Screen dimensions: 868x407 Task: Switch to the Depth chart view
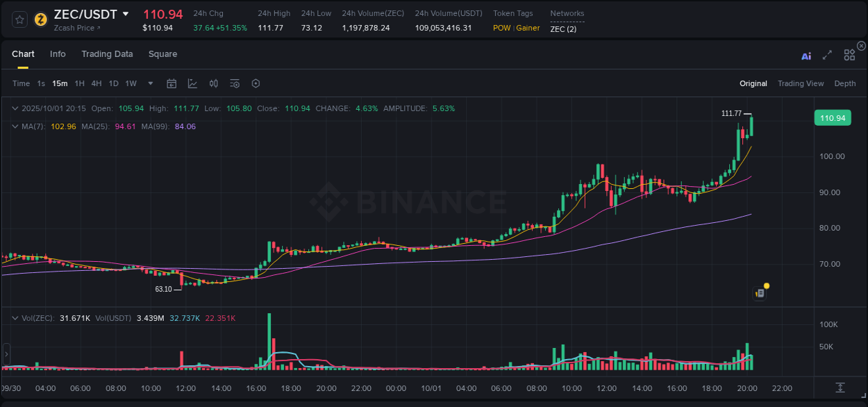845,83
